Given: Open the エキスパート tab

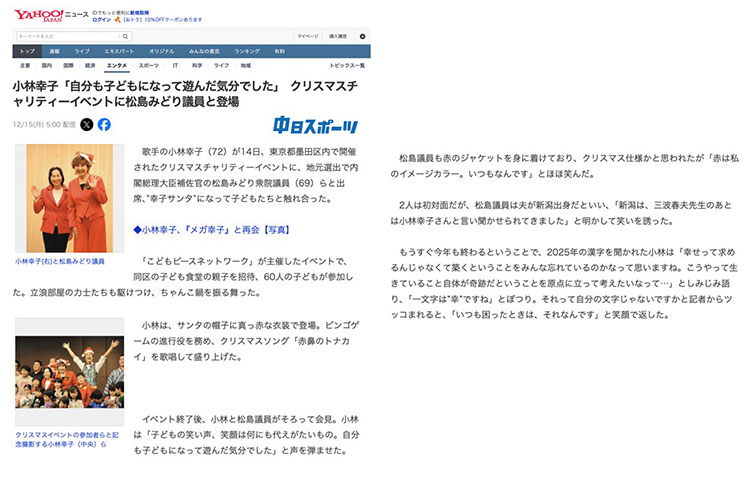Looking at the screenshot, I should (118, 50).
